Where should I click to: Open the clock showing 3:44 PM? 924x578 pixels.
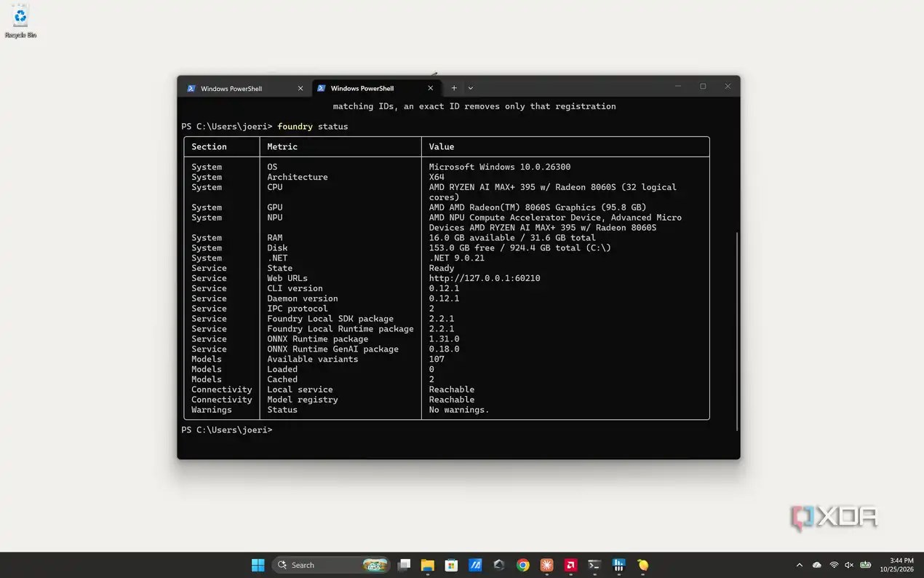tap(897, 565)
